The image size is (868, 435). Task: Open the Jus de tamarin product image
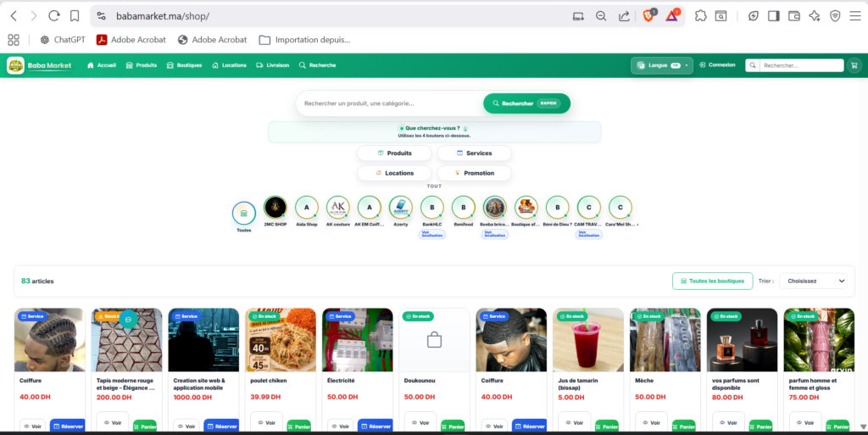point(588,340)
